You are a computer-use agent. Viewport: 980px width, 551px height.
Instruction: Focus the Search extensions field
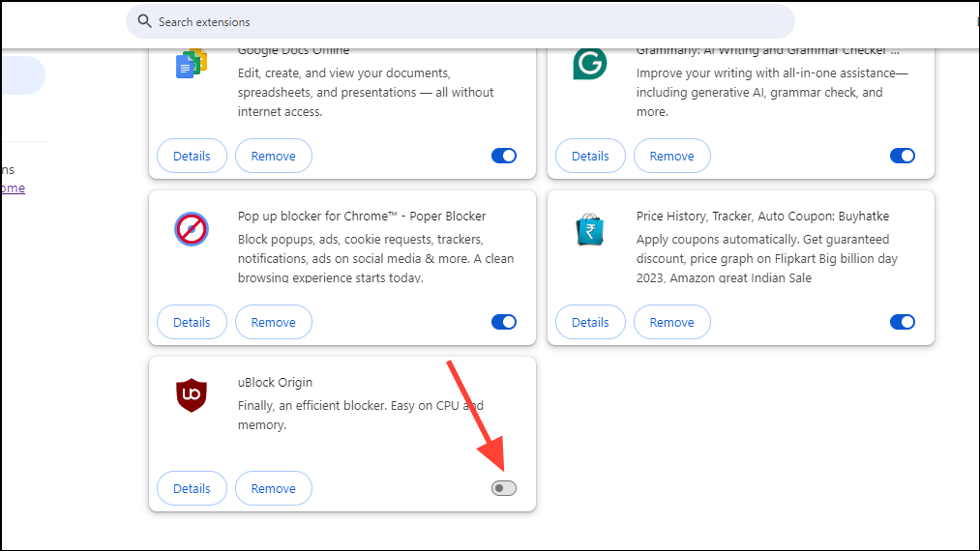(460, 22)
